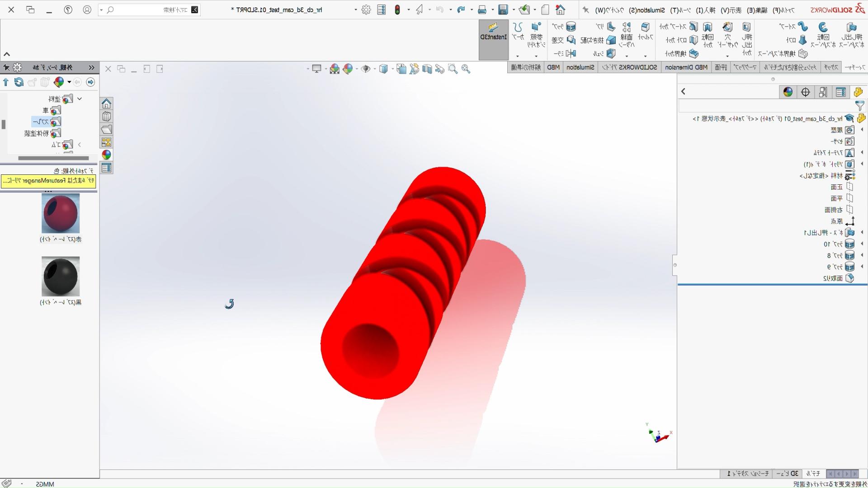Click the Extruded Cut tool icon

tap(746, 28)
